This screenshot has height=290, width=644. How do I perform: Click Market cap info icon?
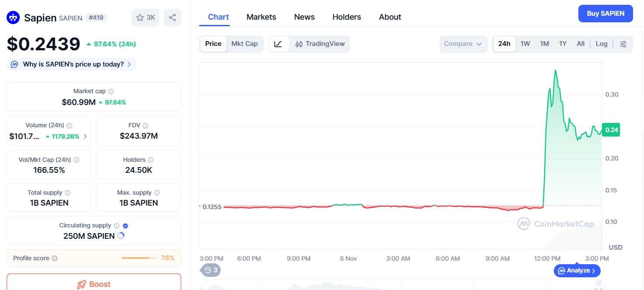tap(111, 91)
